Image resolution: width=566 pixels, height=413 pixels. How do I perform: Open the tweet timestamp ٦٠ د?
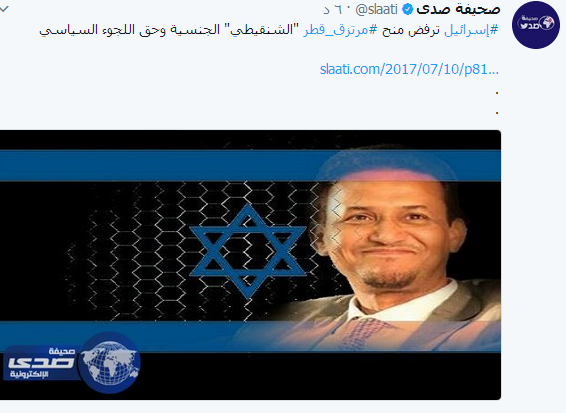(332, 10)
